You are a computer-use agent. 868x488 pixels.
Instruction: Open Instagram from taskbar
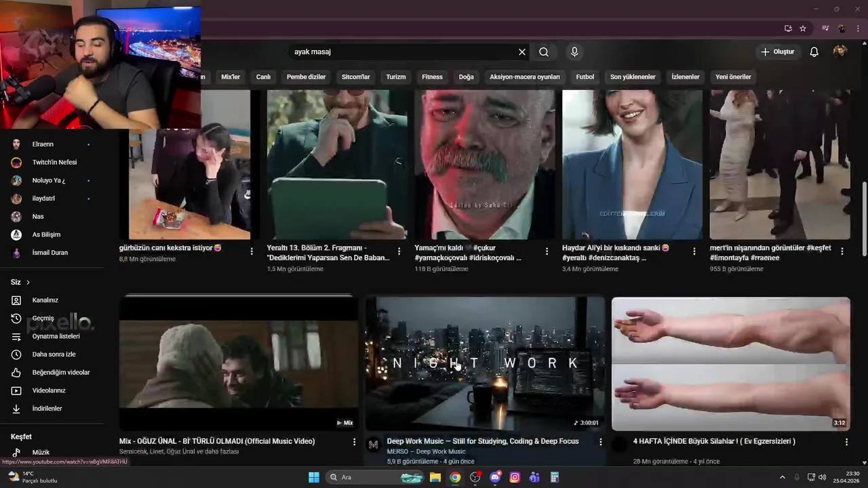click(x=515, y=477)
